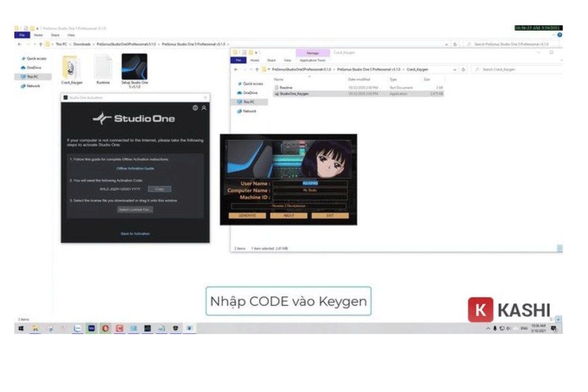Open the Manage tab in Crack_Keygen window

click(x=312, y=52)
